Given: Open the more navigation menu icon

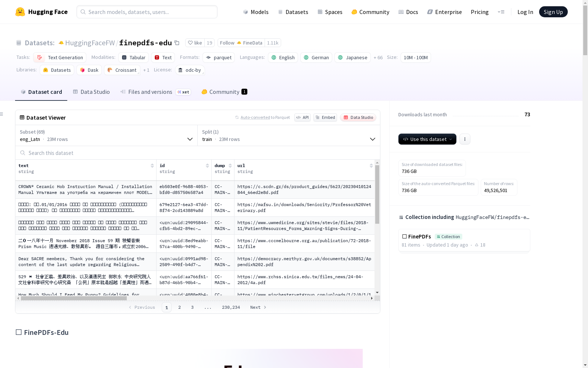Looking at the screenshot, I should 501,12.
